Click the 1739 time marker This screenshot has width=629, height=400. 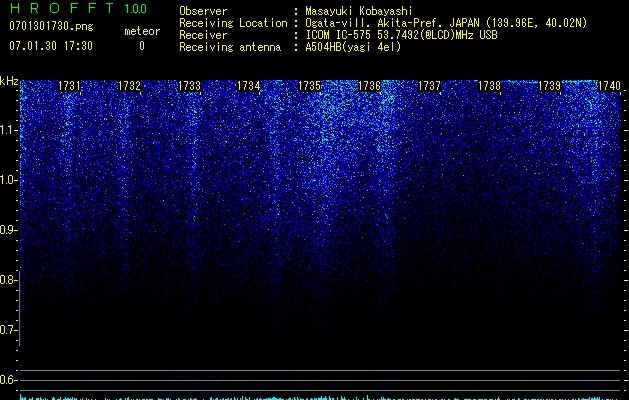point(549,86)
